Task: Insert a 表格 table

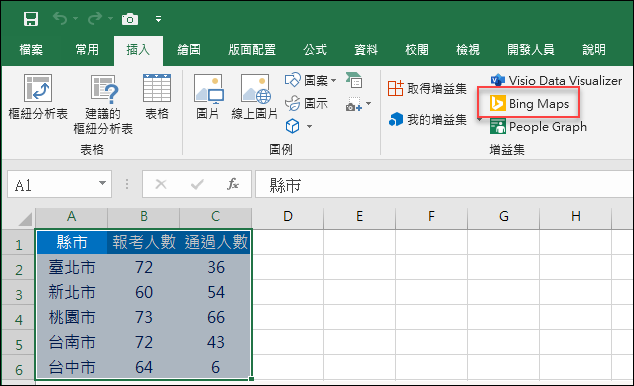Action: coord(157,97)
